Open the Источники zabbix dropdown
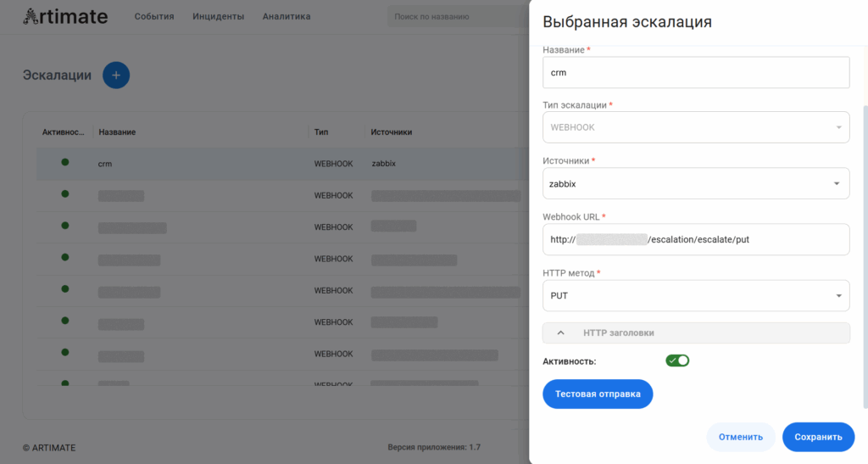 click(696, 183)
